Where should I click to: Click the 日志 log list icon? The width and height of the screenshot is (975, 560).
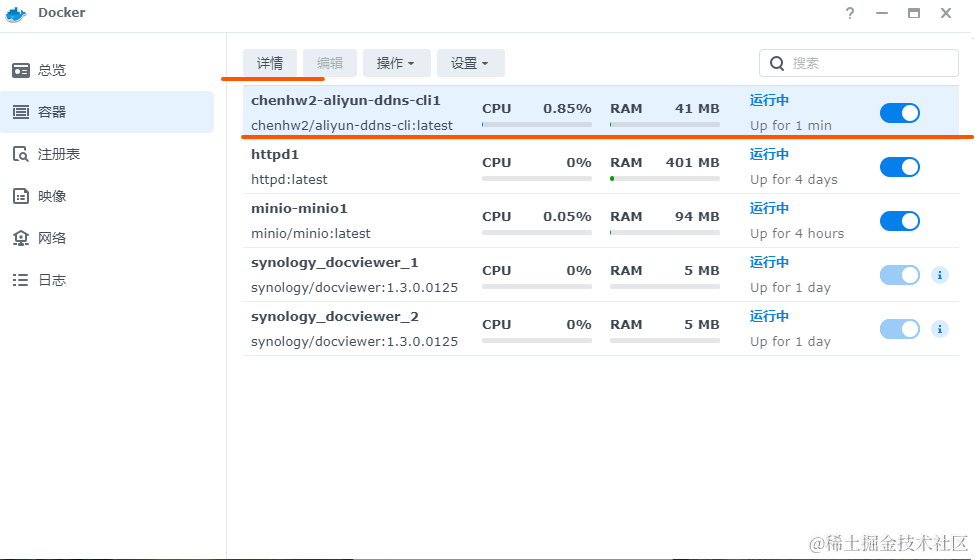pyautogui.click(x=21, y=280)
